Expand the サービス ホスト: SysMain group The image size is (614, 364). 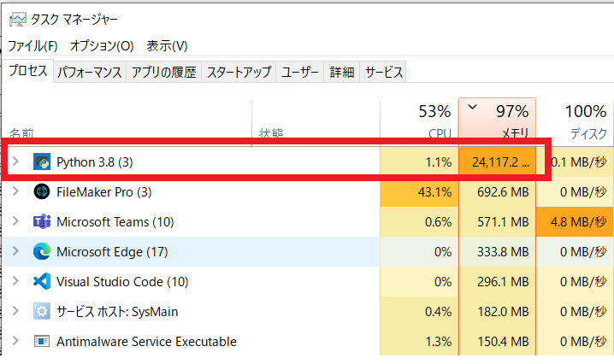click(15, 310)
